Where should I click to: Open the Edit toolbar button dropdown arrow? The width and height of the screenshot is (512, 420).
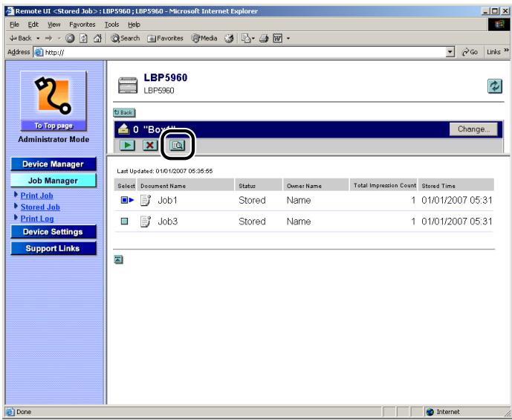tap(288, 38)
